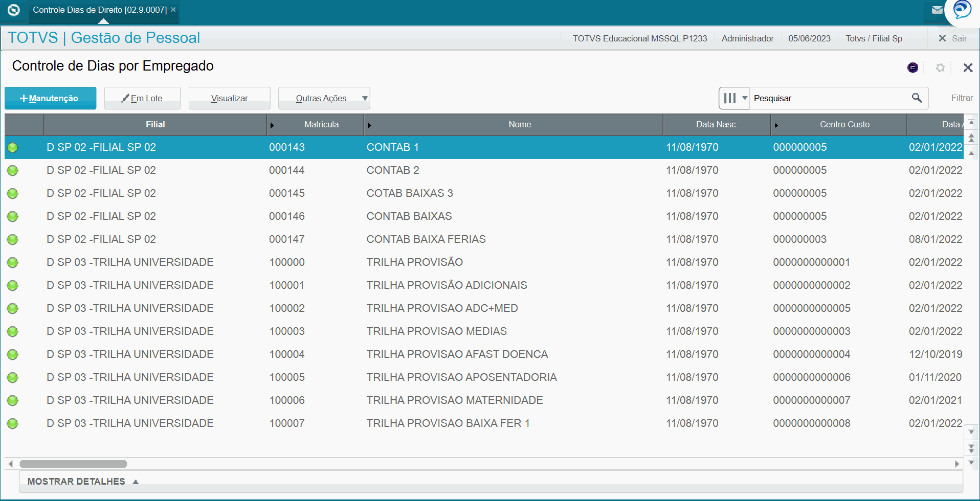
Task: Click Sair to exit the system
Action: [x=953, y=38]
